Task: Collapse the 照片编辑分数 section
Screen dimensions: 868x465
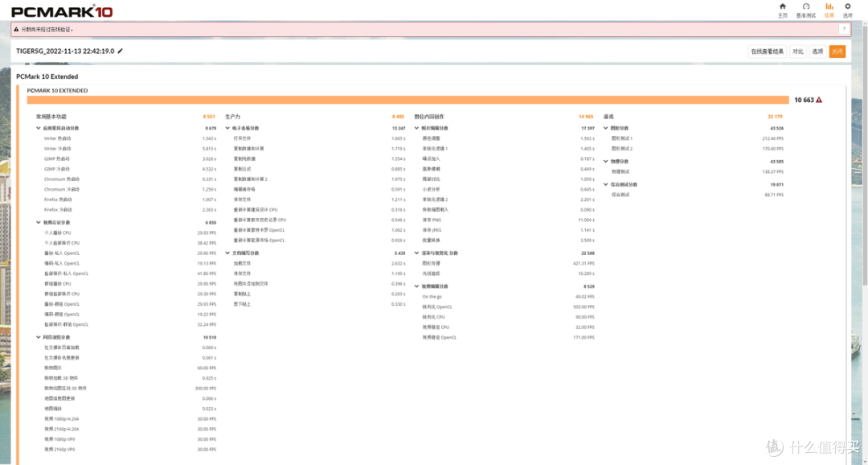Action: tap(417, 128)
